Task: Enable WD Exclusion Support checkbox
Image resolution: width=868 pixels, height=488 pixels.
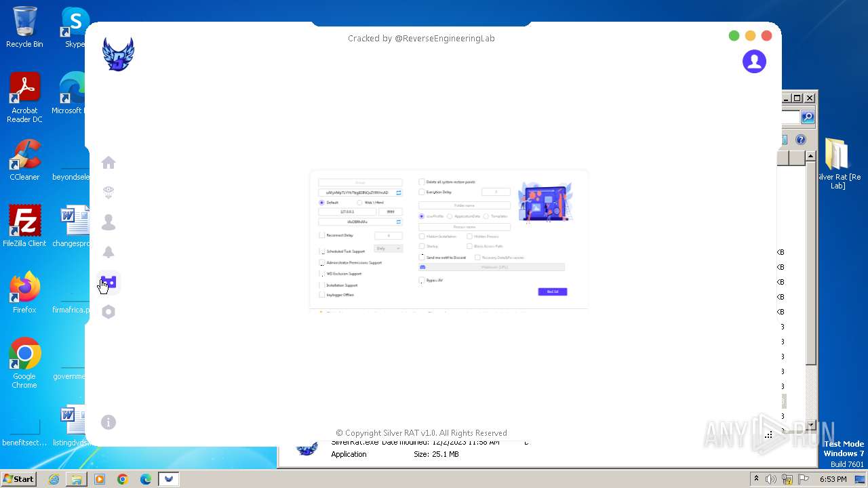Action: pos(322,274)
